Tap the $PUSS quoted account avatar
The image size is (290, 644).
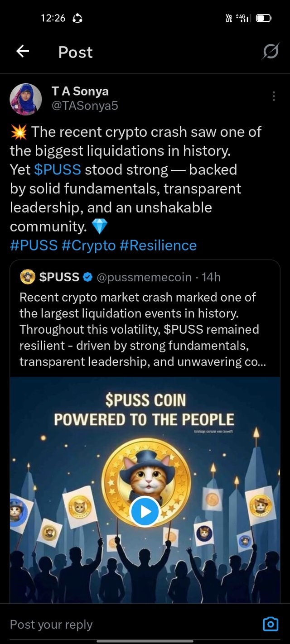coord(28,277)
